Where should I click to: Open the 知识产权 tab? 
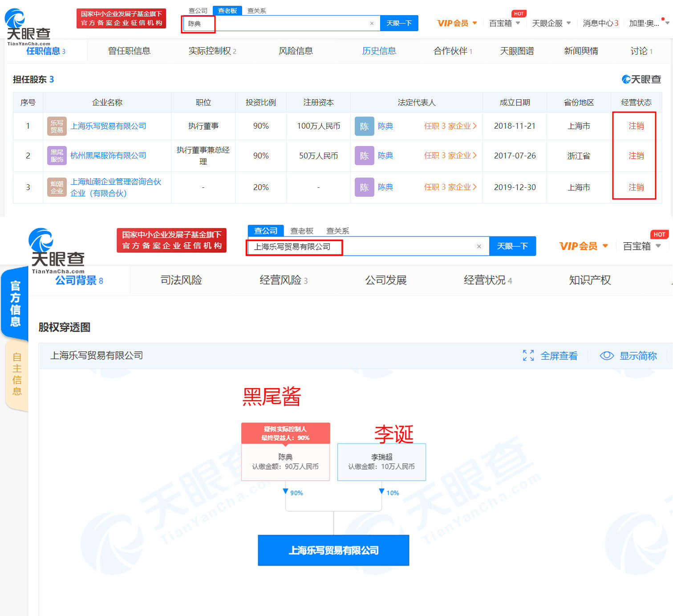point(590,280)
